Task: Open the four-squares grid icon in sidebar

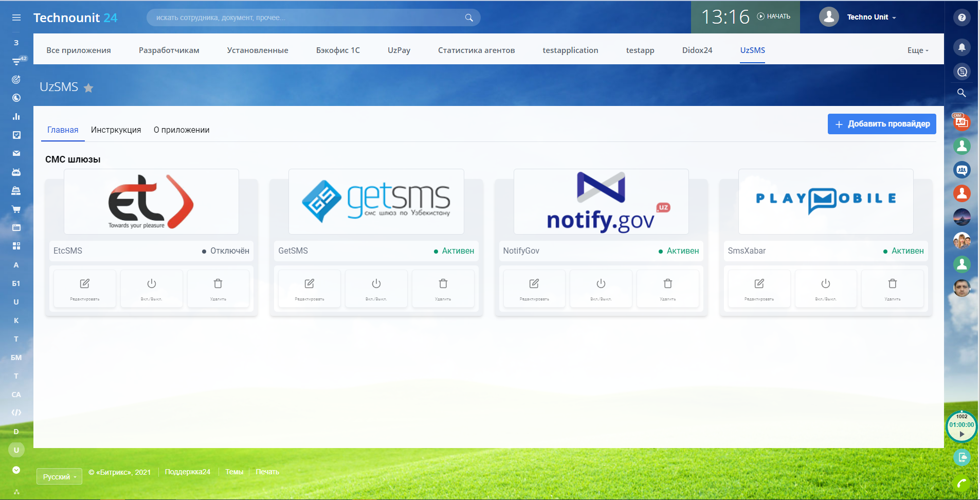Action: 16,246
